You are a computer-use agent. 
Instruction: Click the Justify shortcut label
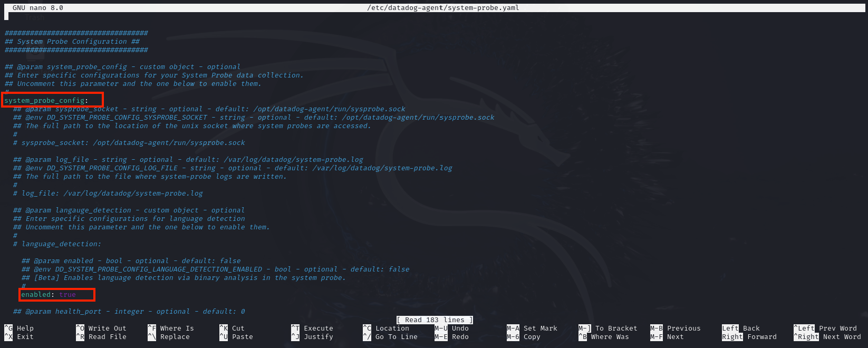[x=312, y=337]
